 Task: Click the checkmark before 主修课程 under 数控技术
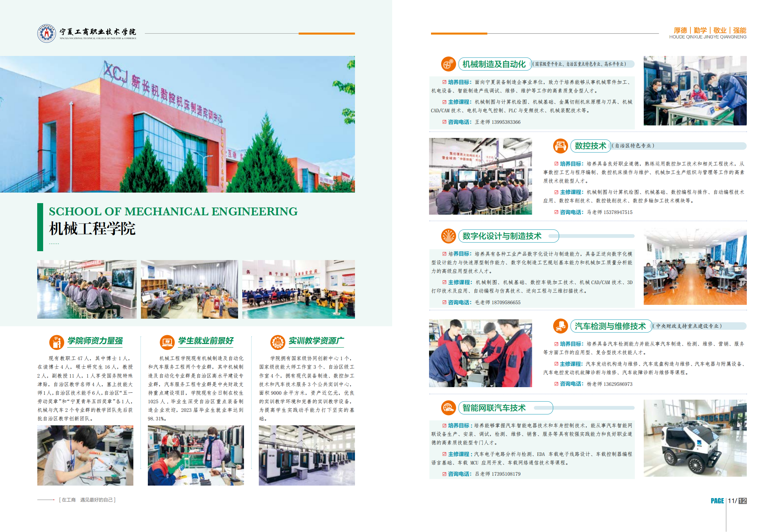[556, 192]
